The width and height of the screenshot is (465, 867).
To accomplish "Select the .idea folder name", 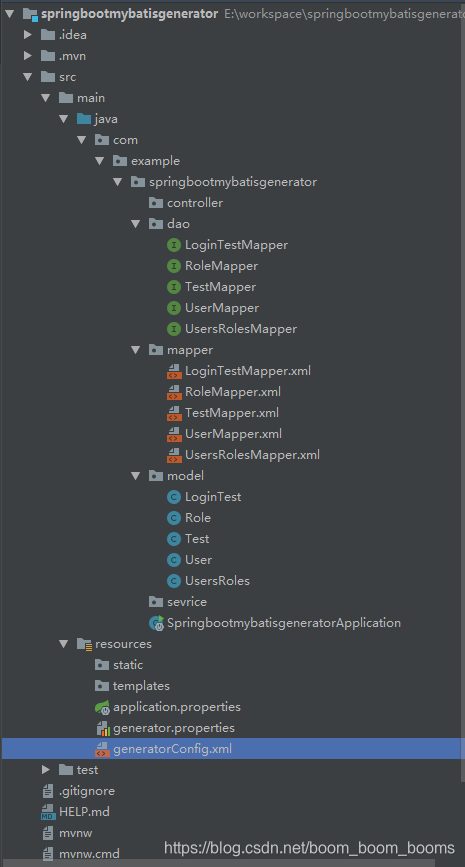I will coord(73,35).
